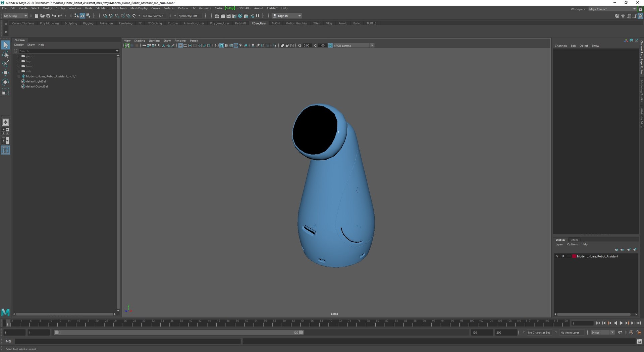Open the Sign In dropdown
644x352 pixels.
pos(287,16)
